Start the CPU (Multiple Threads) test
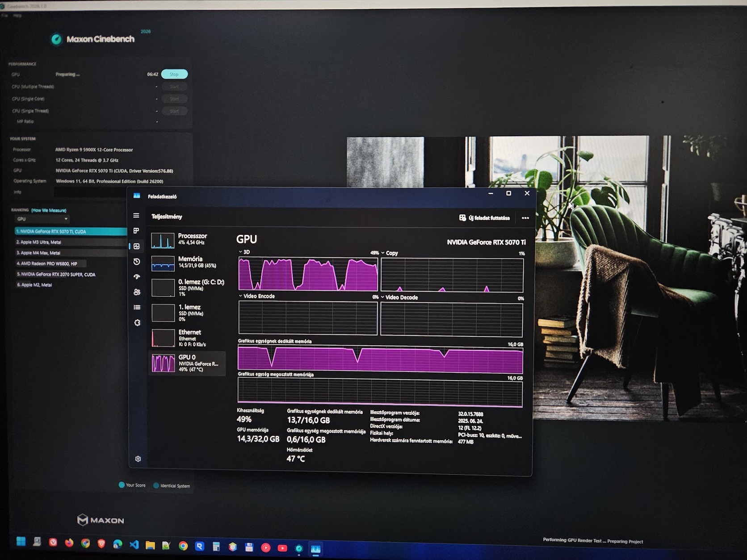Screen dimensions: 747x560 174,87
